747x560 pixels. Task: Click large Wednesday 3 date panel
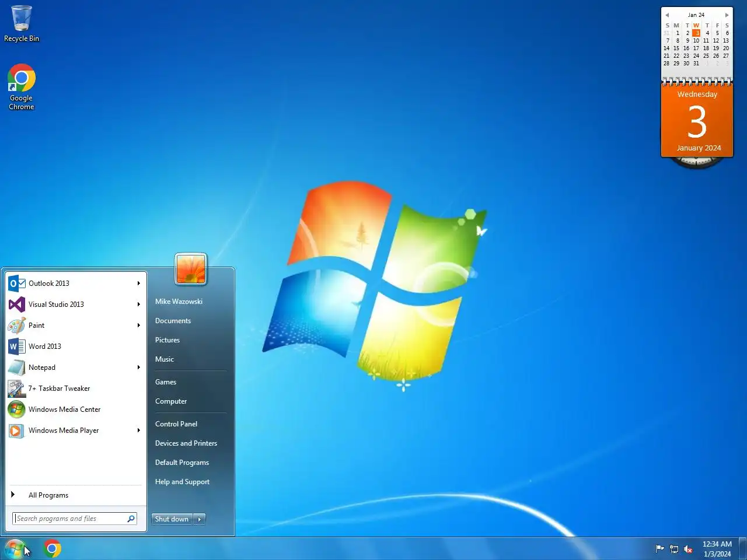coord(697,121)
